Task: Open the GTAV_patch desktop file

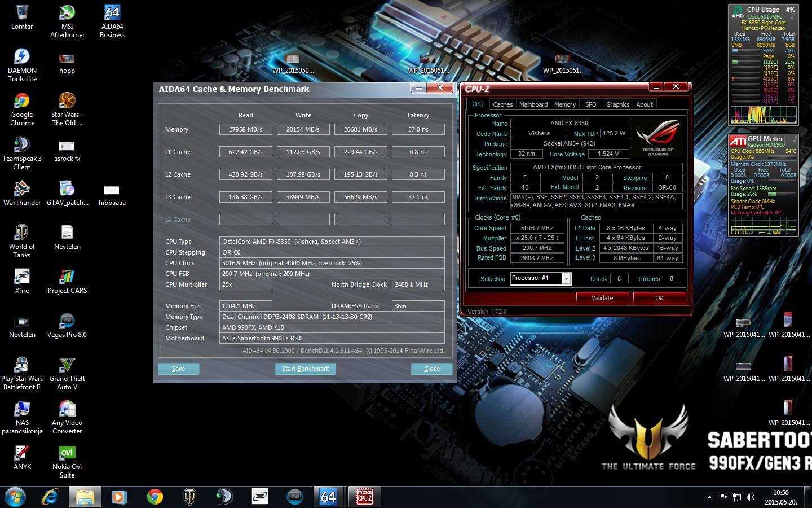Action: pyautogui.click(x=67, y=193)
